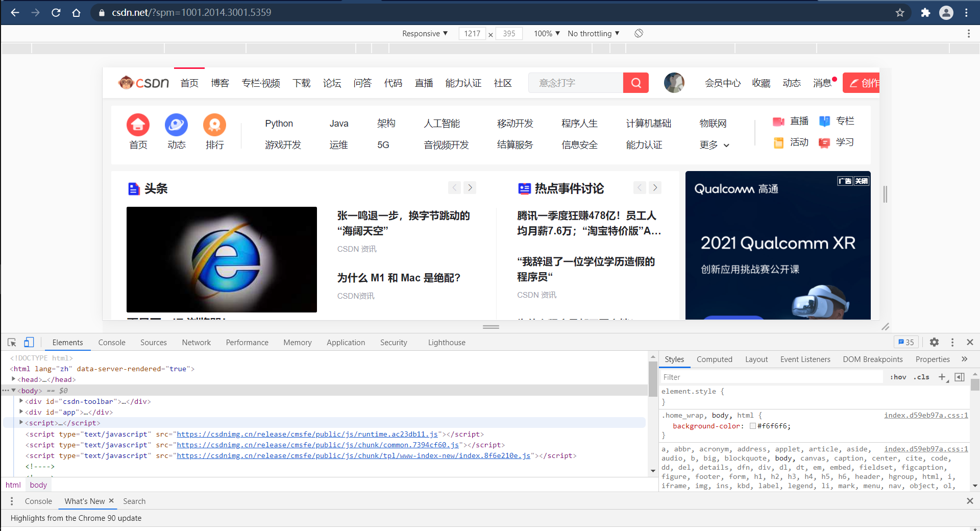The image size is (980, 531).
Task: Show previous 热点事件讨论 slide with left arrow
Action: 640,187
